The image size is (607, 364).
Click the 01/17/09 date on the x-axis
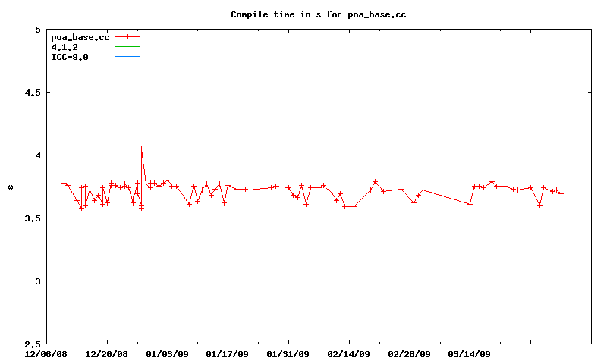pos(228,353)
